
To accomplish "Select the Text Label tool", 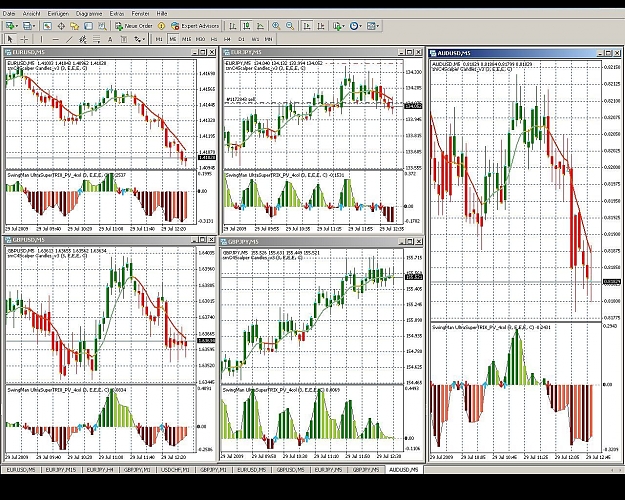I will 124,39.
